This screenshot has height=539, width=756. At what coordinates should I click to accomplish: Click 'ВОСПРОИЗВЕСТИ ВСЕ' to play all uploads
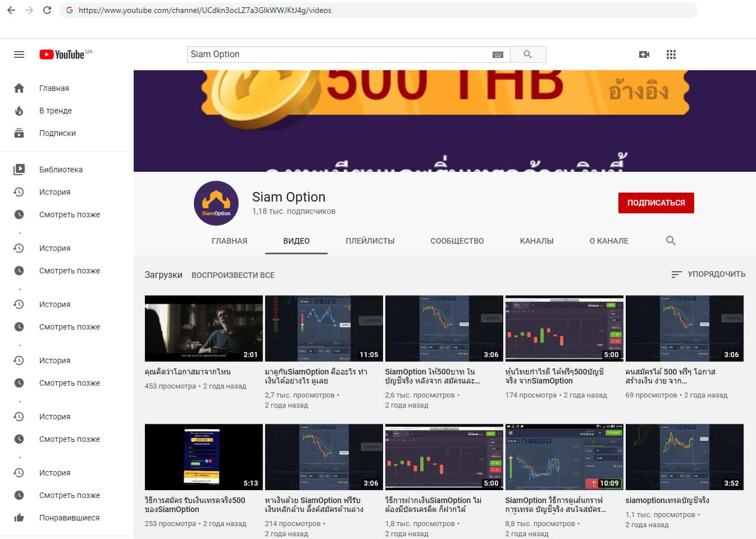[x=233, y=275]
